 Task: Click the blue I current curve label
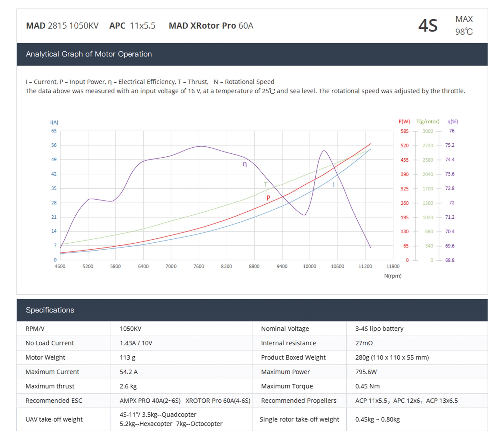pyautogui.click(x=333, y=185)
